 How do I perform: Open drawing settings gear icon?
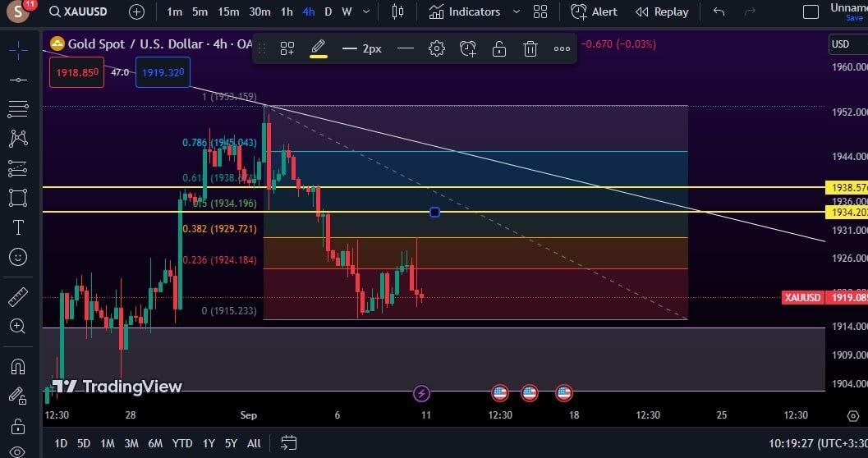pyautogui.click(x=437, y=48)
